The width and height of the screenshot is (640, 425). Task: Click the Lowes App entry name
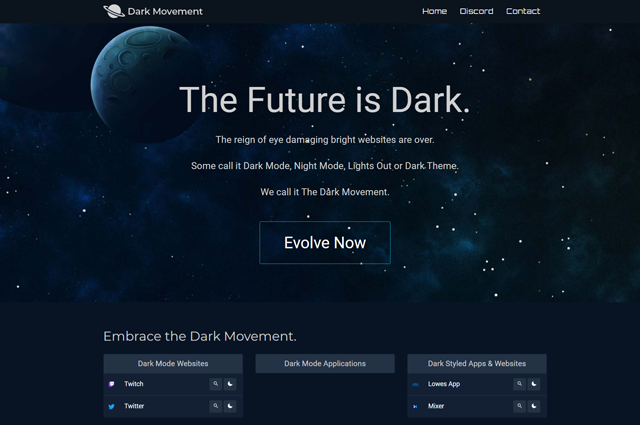(444, 384)
